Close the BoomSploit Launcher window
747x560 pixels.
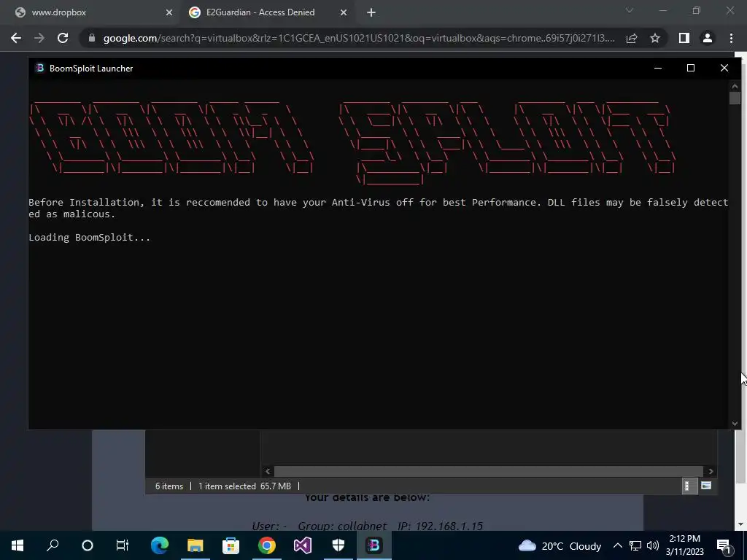724,68
